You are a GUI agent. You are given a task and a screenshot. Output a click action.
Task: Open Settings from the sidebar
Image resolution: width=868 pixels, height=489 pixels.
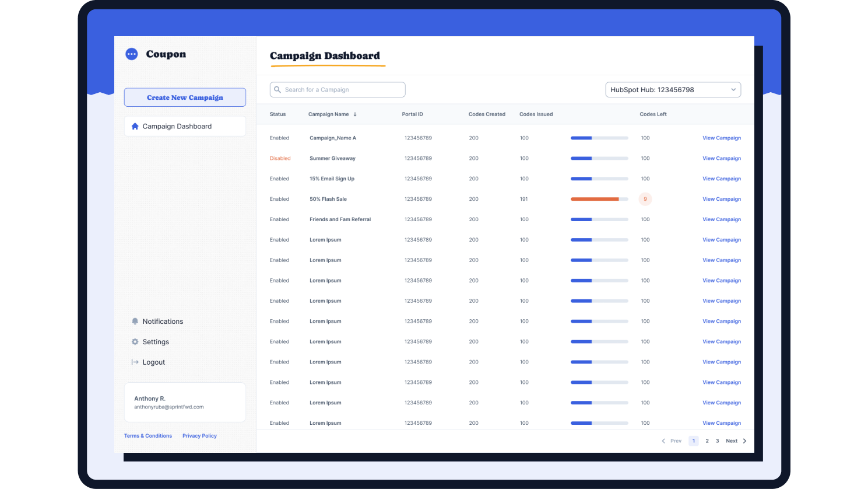[156, 342]
